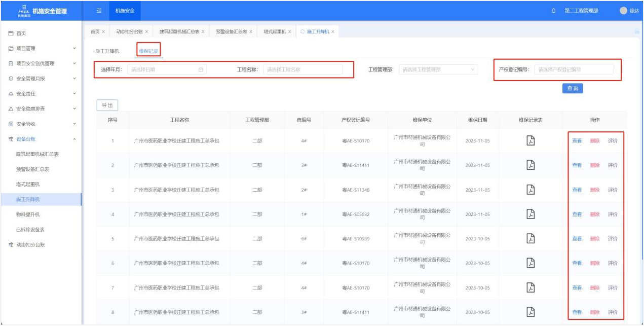The width and height of the screenshot is (644, 326).
Task: Click the notification bell icon
Action: tap(553, 11)
